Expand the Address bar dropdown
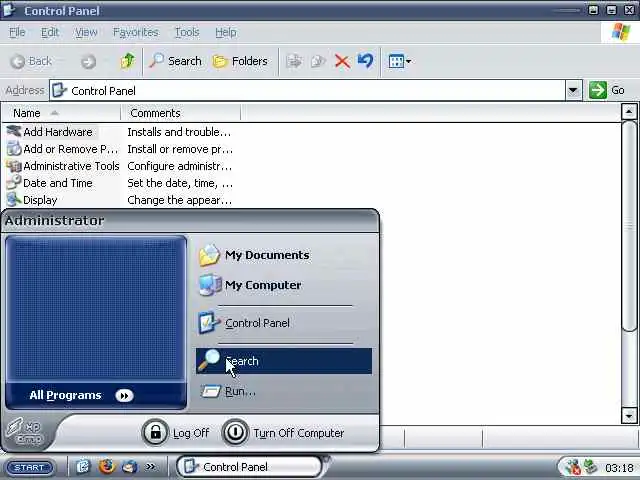The image size is (640, 480). click(573, 90)
